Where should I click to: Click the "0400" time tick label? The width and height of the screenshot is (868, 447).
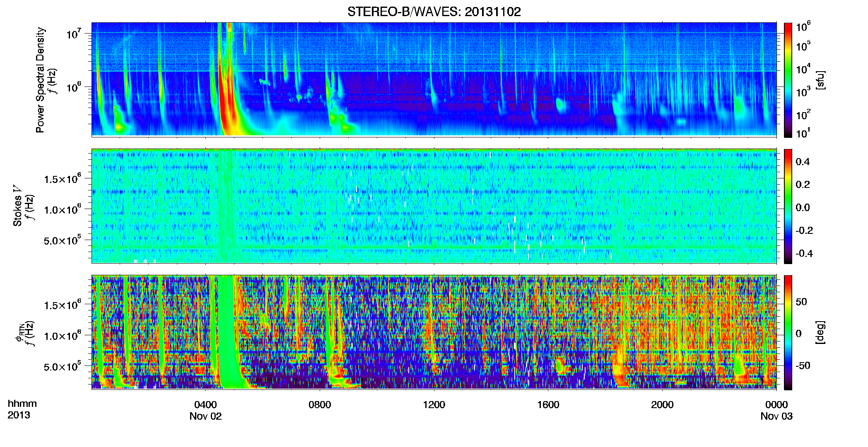pyautogui.click(x=205, y=405)
